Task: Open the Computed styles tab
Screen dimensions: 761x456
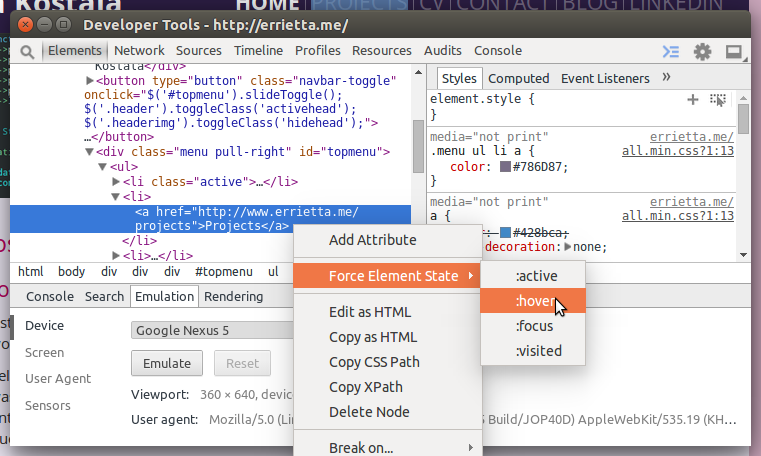Action: click(519, 78)
